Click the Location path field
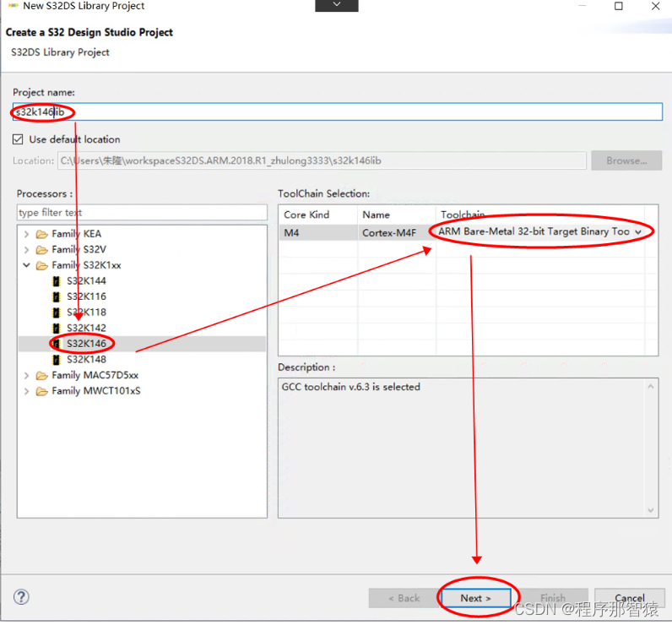 pos(322,160)
